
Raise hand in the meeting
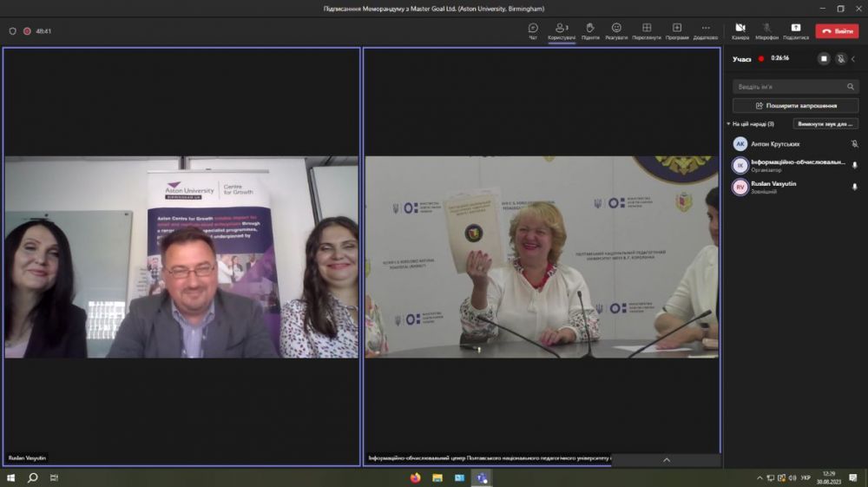pos(590,30)
